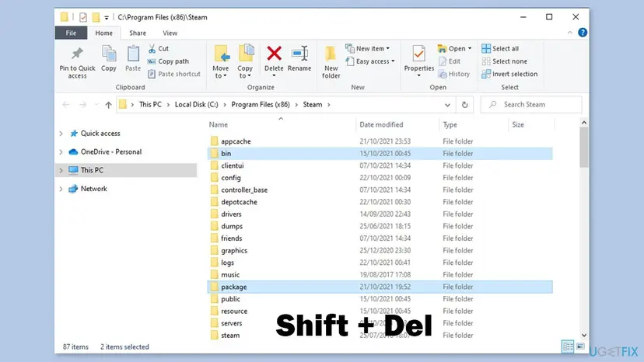Click Program Files (x86) breadcrumb
644x362 pixels.
point(261,105)
